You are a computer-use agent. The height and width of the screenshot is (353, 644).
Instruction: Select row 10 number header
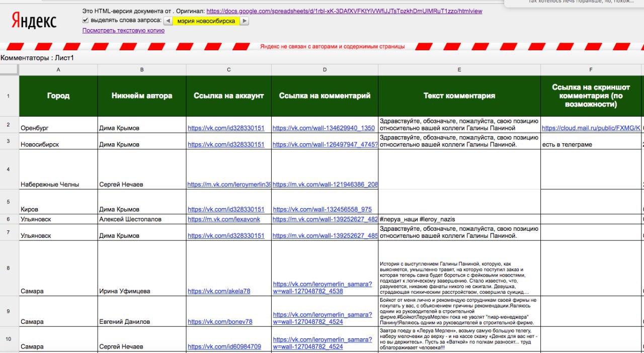coord(9,339)
